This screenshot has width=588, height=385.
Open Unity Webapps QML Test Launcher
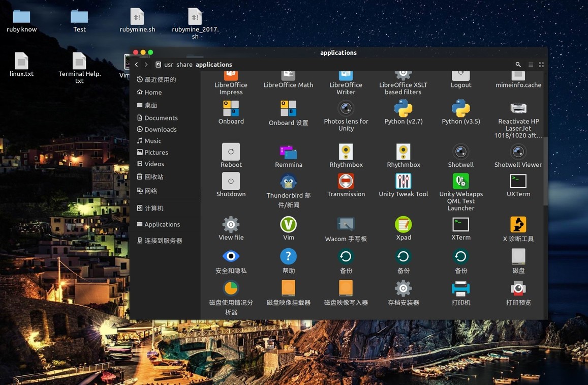[x=461, y=181]
